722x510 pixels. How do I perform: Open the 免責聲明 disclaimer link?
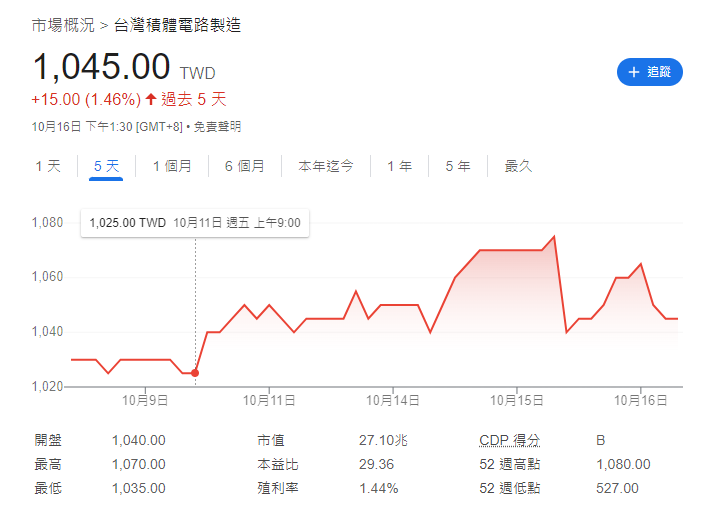point(217,127)
